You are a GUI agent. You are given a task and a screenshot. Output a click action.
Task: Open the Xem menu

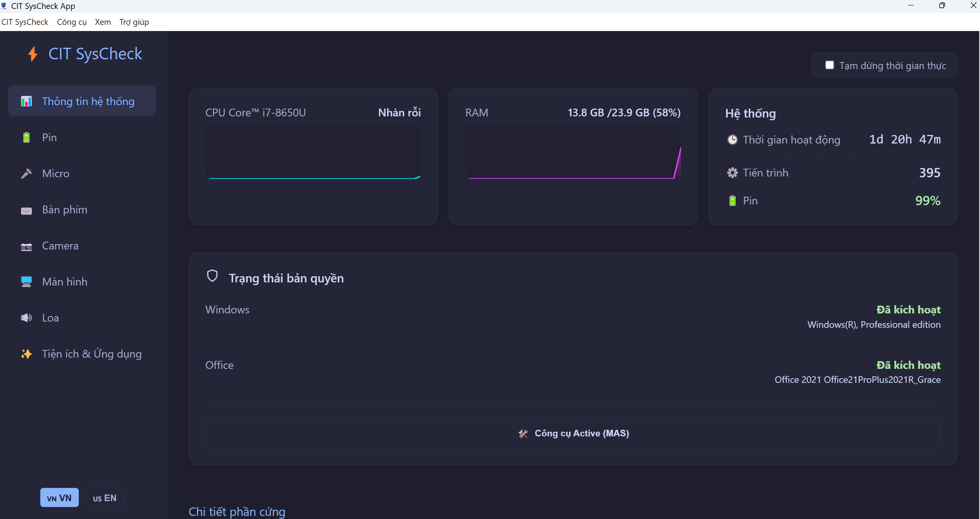[103, 22]
